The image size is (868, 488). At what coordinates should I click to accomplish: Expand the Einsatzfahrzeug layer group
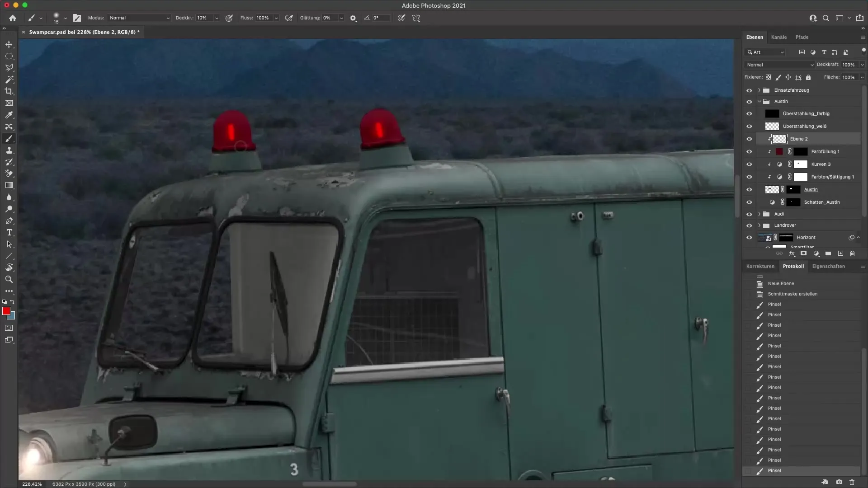759,90
